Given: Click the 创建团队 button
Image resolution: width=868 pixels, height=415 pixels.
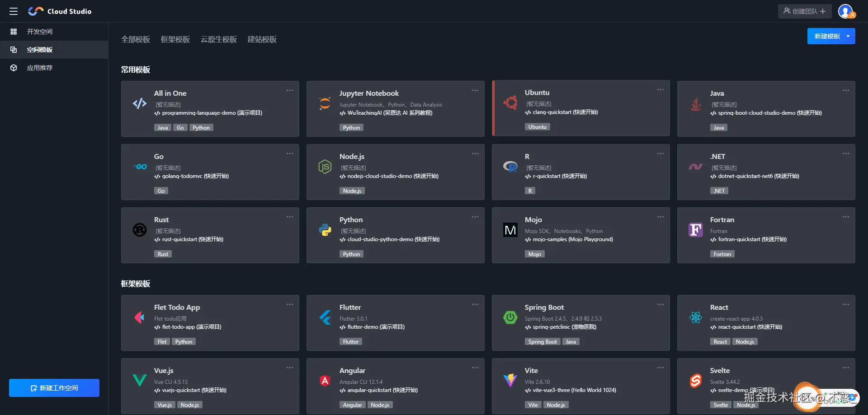Looking at the screenshot, I should click(x=805, y=11).
